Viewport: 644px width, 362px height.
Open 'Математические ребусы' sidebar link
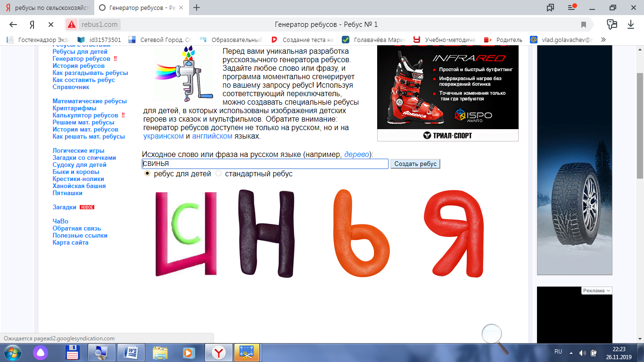click(x=90, y=101)
